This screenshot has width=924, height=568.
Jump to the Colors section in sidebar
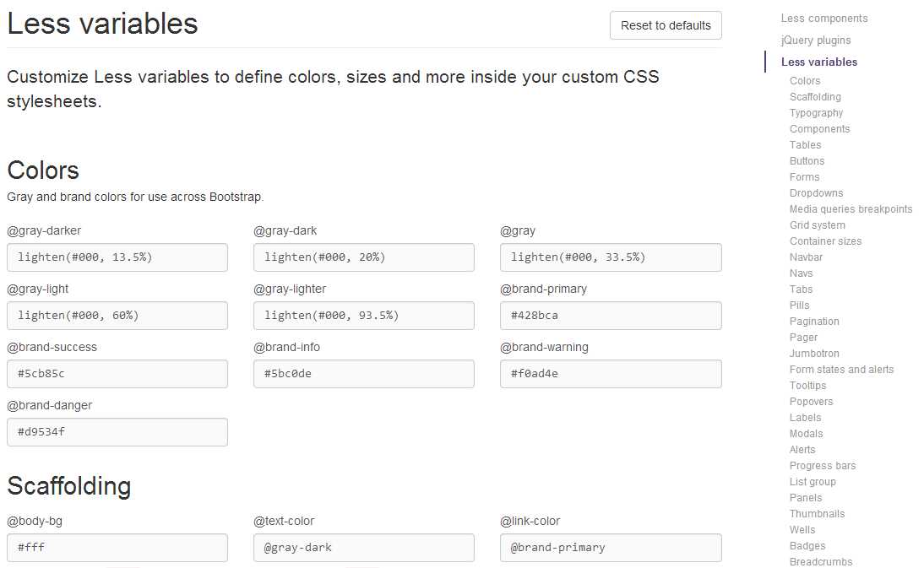pyautogui.click(x=804, y=80)
